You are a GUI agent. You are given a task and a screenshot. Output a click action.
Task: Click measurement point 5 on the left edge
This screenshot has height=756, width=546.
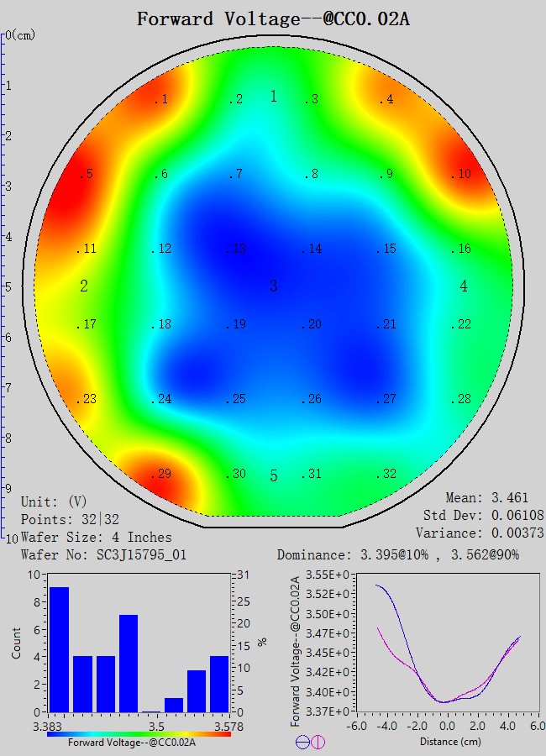pyautogui.click(x=86, y=175)
